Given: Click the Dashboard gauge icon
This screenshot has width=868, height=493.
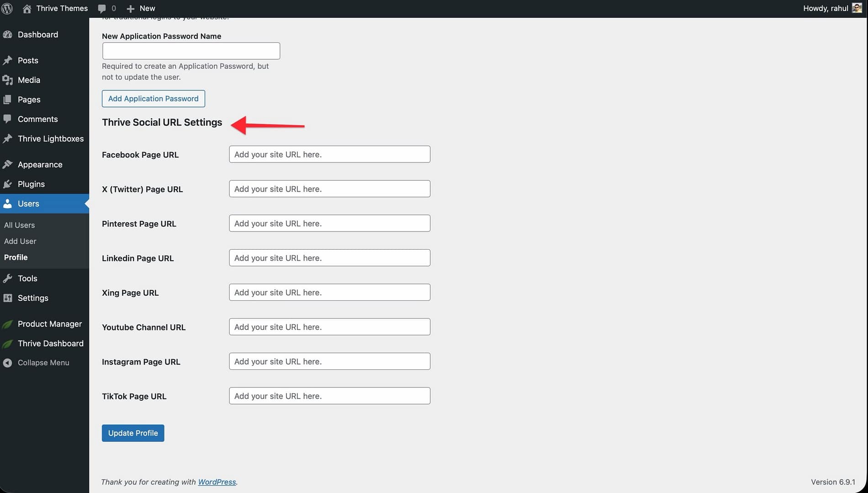Looking at the screenshot, I should [7, 35].
